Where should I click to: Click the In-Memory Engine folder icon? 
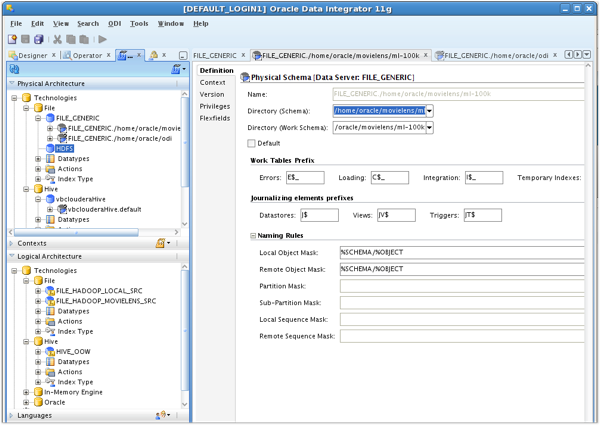[x=38, y=392]
